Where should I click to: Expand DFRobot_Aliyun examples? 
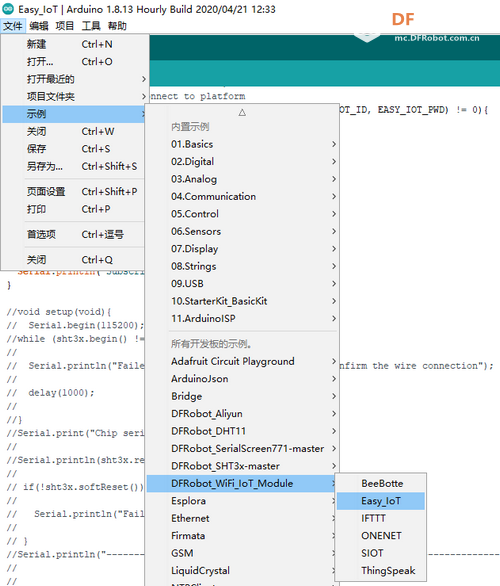[x=243, y=414]
